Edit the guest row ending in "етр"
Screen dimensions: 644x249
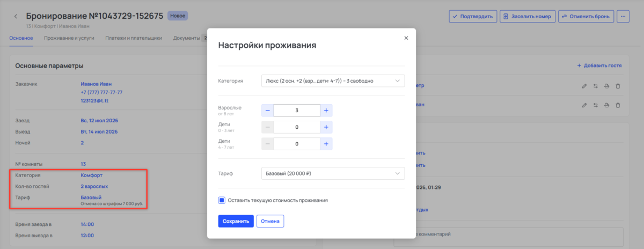[x=584, y=86]
